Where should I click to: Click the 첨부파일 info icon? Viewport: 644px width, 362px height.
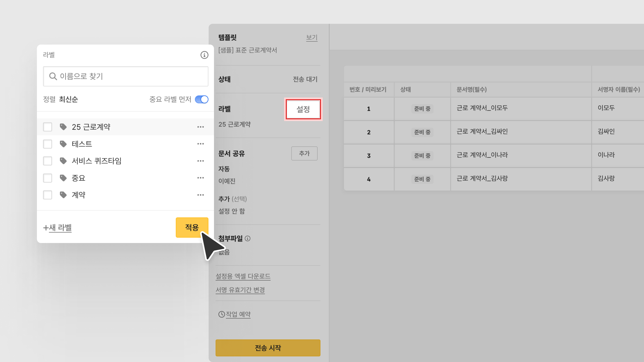pyautogui.click(x=248, y=239)
